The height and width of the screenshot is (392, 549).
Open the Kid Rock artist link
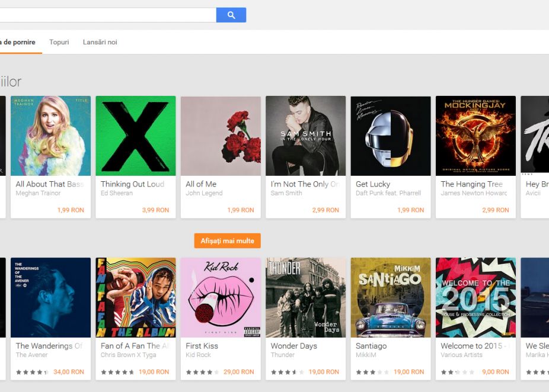pyautogui.click(x=197, y=355)
